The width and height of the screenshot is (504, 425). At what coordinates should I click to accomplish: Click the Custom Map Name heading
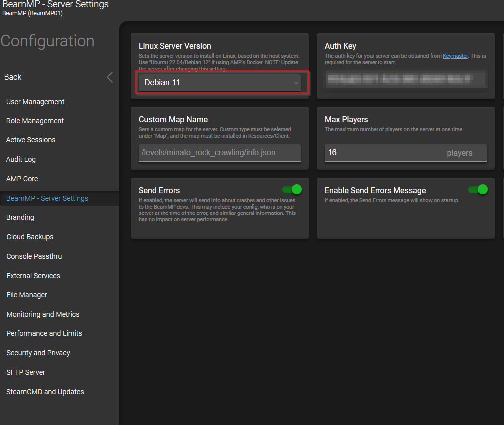pyautogui.click(x=173, y=119)
